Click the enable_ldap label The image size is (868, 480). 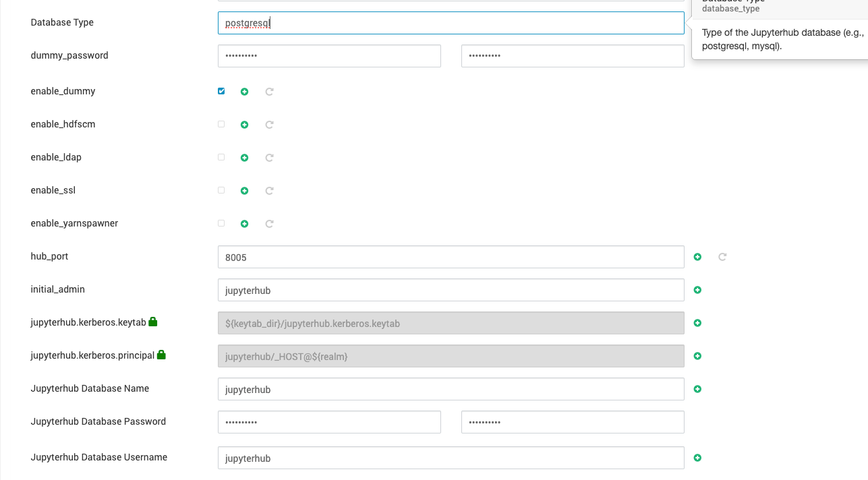[56, 157]
